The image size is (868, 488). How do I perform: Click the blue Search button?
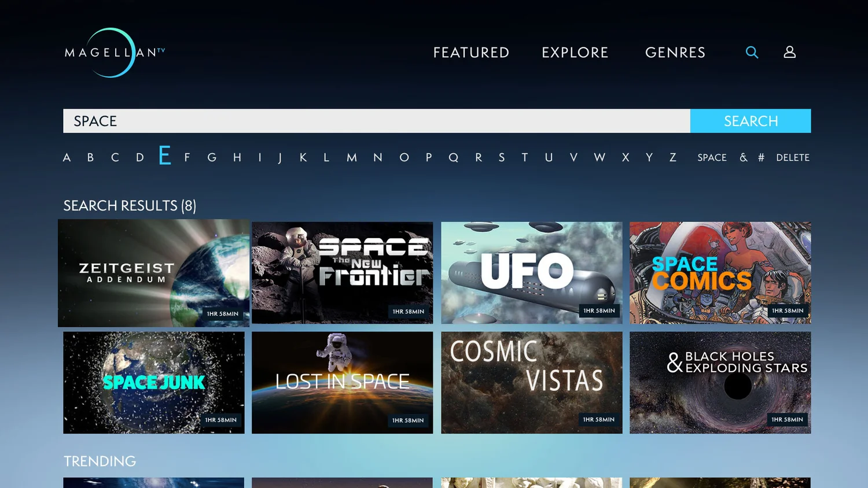751,121
